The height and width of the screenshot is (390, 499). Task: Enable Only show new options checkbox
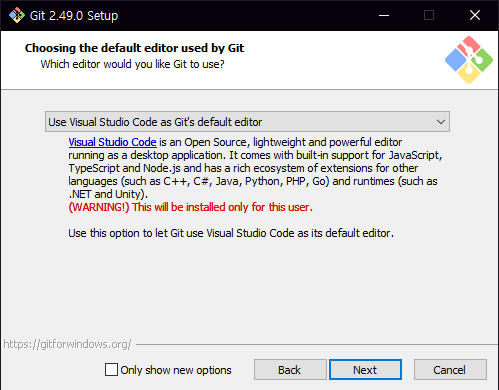(x=111, y=370)
